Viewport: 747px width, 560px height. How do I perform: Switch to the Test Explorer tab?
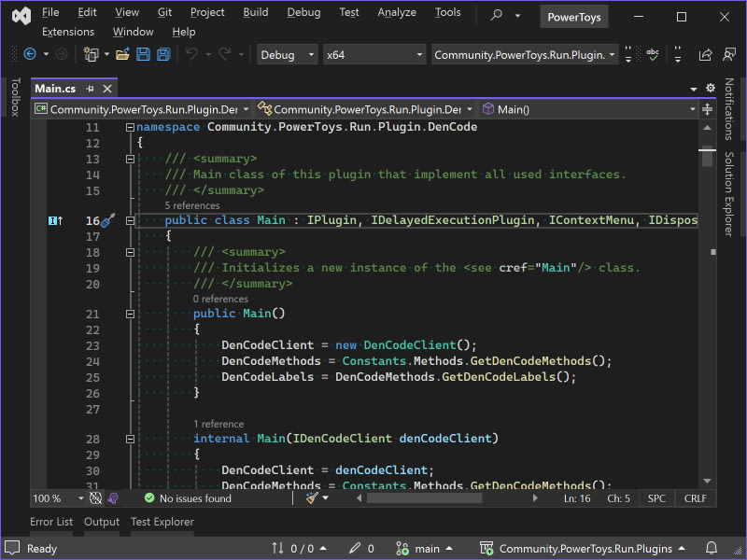click(162, 522)
